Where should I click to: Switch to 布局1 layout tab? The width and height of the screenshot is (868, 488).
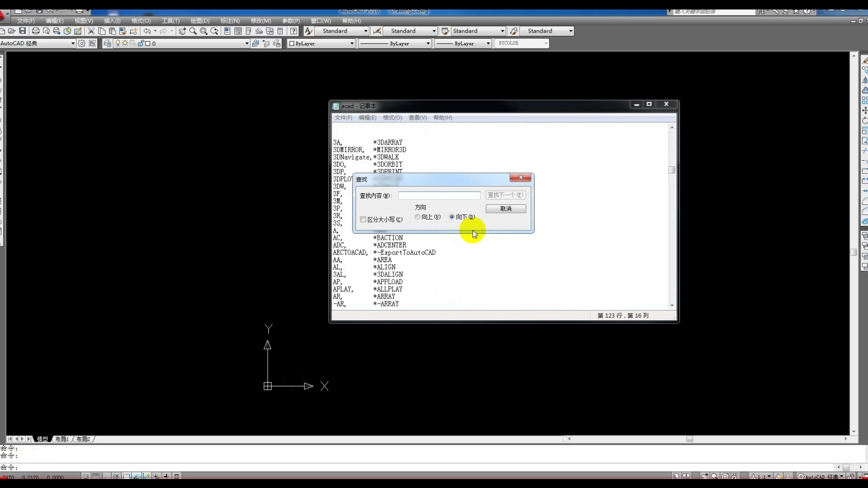[x=62, y=439]
